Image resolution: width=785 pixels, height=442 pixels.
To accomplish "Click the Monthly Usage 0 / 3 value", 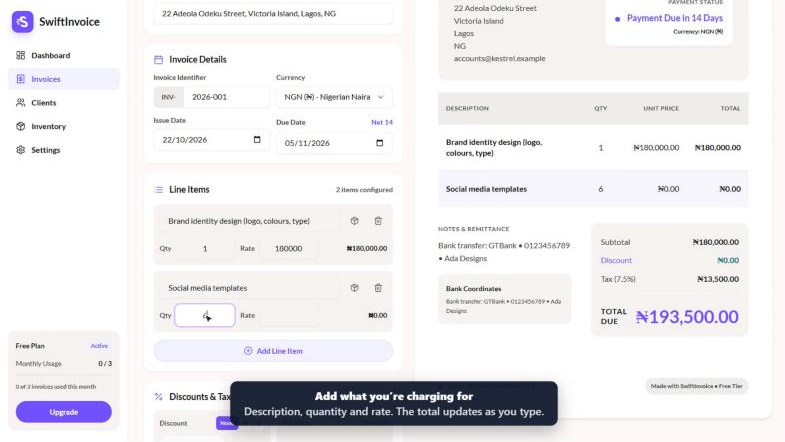I will click(x=105, y=363).
